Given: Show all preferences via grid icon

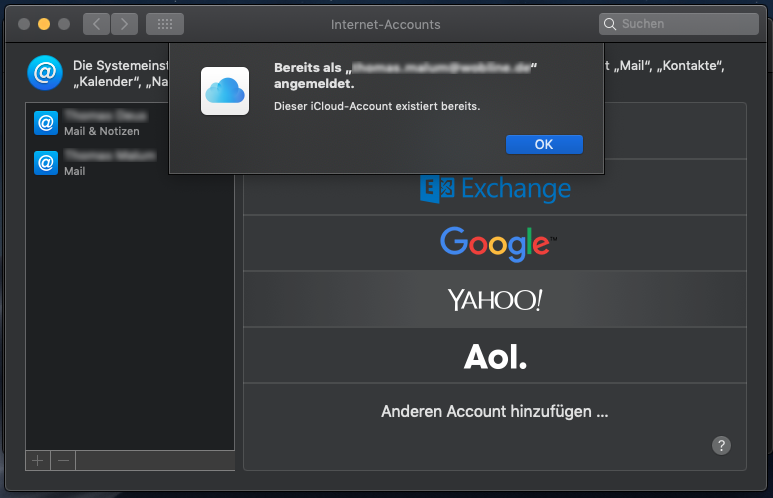Looking at the screenshot, I should click(x=165, y=24).
